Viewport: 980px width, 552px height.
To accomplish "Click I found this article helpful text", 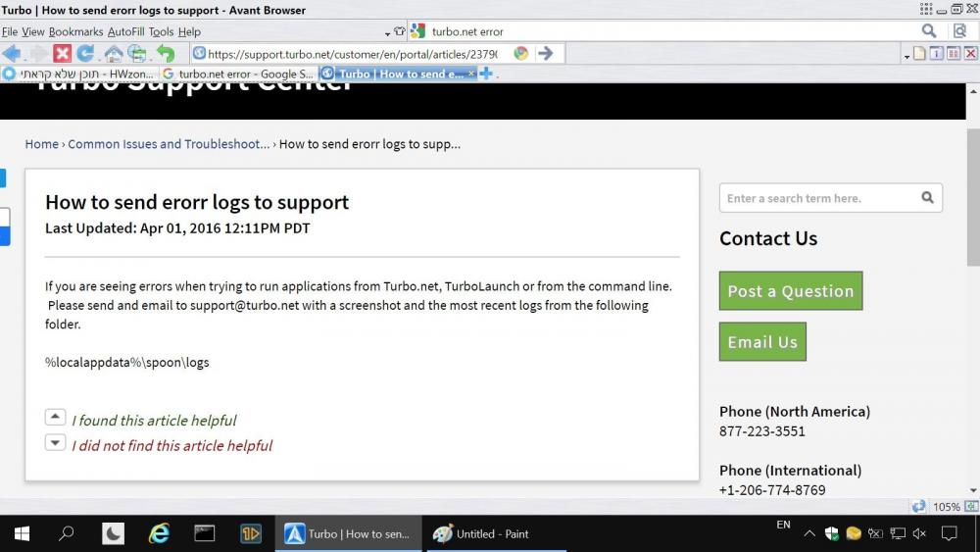I will [154, 420].
